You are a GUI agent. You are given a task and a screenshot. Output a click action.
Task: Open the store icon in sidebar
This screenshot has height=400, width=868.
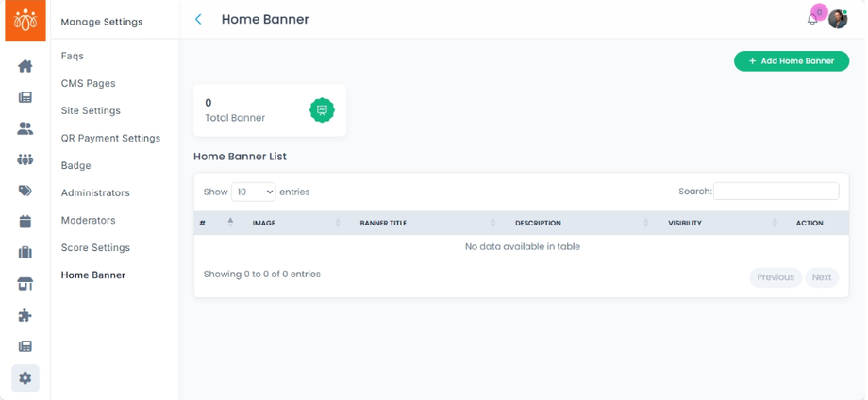tap(25, 284)
